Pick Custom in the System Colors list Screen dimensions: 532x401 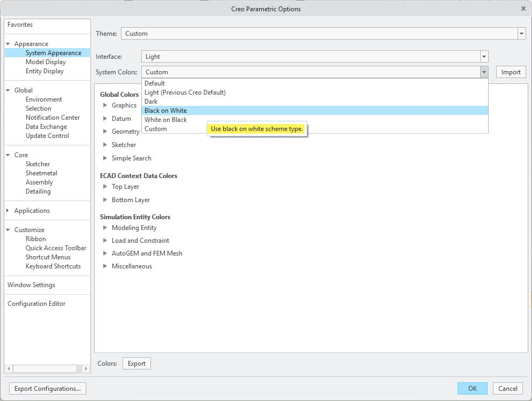(x=315, y=129)
